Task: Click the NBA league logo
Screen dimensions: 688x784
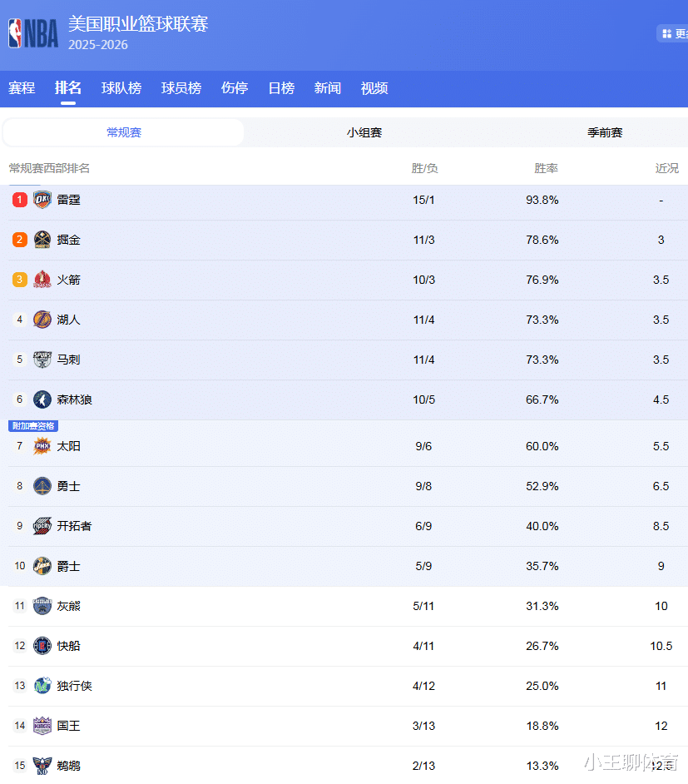Action: pyautogui.click(x=33, y=33)
